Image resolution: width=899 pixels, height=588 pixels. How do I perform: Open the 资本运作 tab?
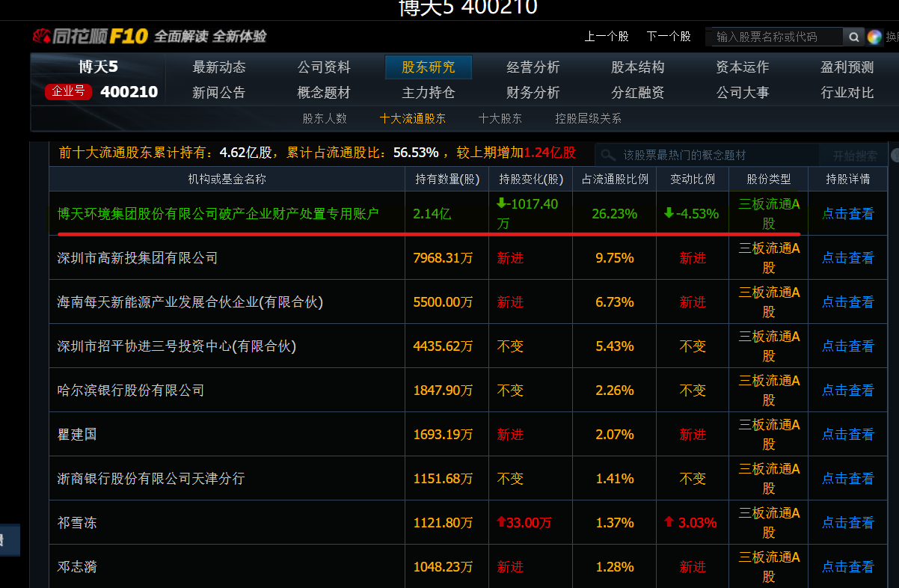(x=743, y=67)
